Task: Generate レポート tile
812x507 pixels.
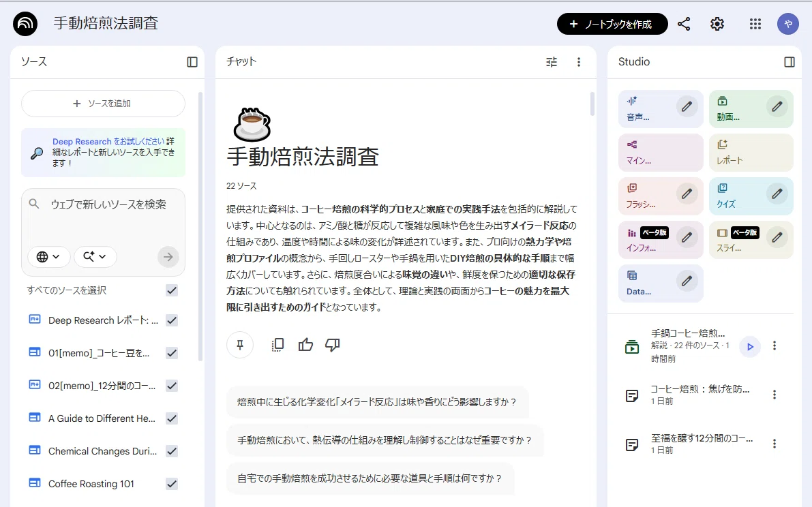Action: pyautogui.click(x=751, y=153)
